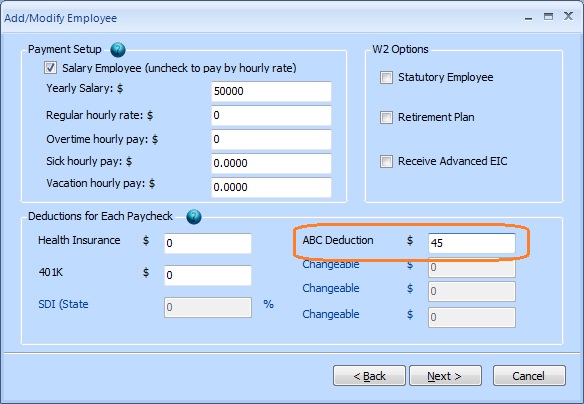The height and width of the screenshot is (404, 584).
Task: Click the Sick hourly pay field
Action: pyautogui.click(x=271, y=163)
